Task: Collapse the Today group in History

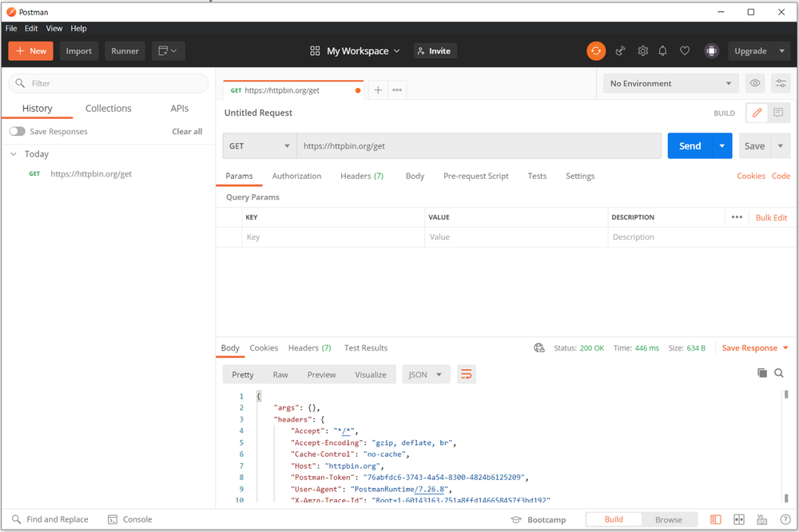Action: [x=12, y=153]
